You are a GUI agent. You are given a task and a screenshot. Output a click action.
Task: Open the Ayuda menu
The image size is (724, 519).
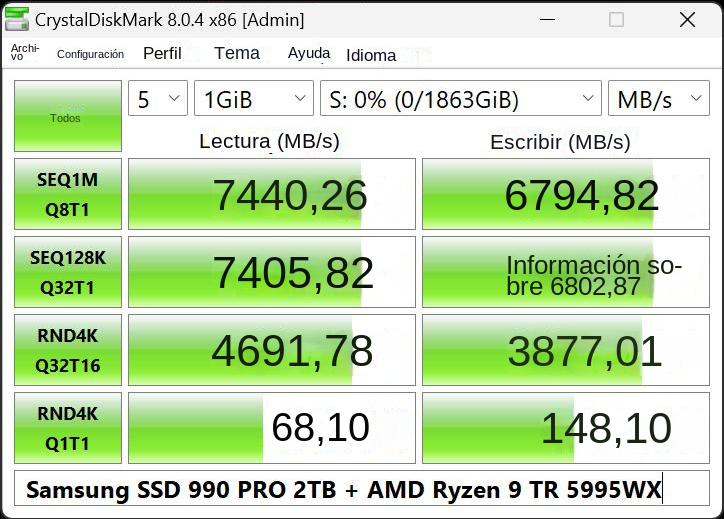pyautogui.click(x=309, y=53)
